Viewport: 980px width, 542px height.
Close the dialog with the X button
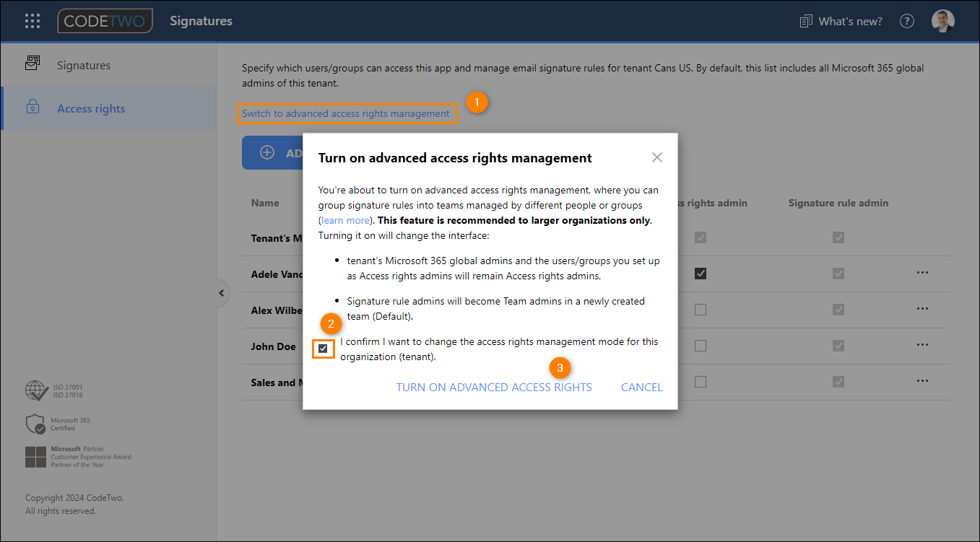[657, 157]
